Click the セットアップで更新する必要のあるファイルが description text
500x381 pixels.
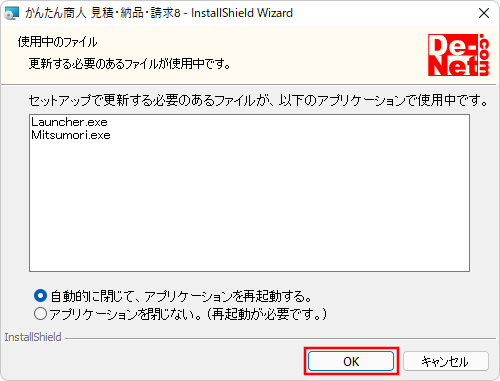[x=258, y=100]
